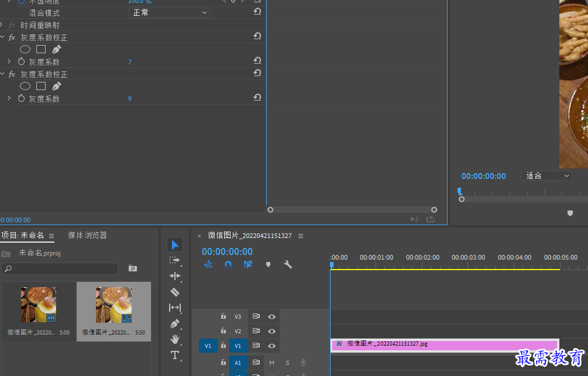Open timeline display settings wrench

click(288, 264)
